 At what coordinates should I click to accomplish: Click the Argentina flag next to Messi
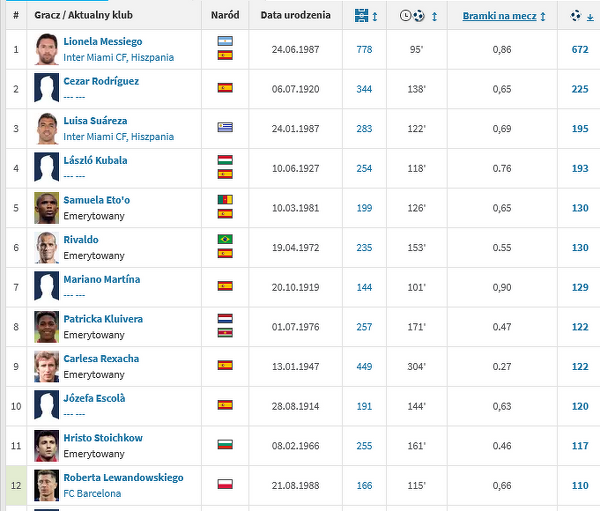tap(225, 42)
